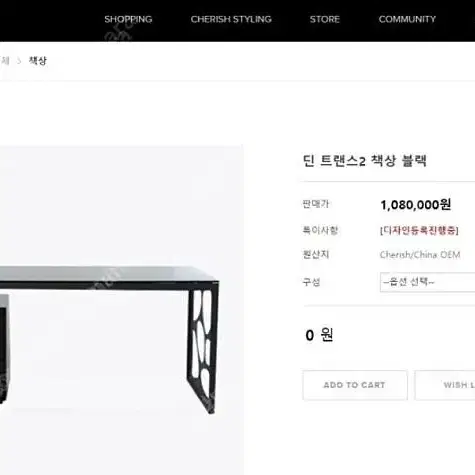The image size is (475, 475).
Task: Open the SHOPPING menu
Action: pos(128,19)
